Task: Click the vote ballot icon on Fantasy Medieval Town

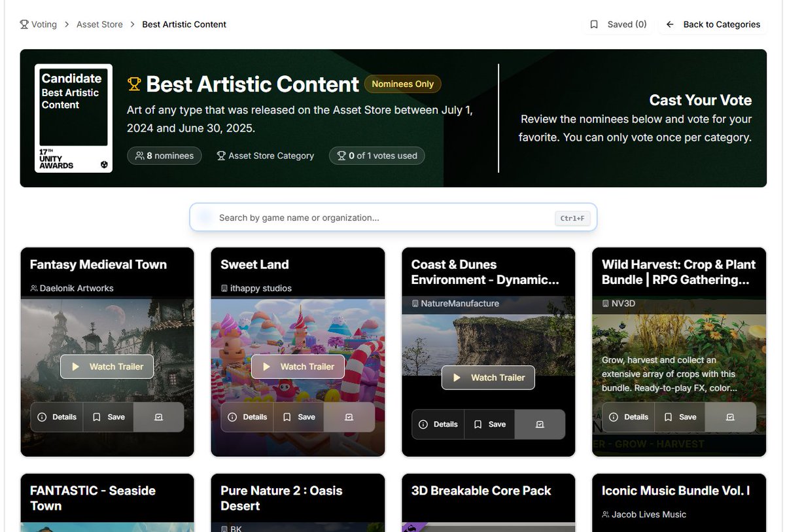Action: (158, 417)
